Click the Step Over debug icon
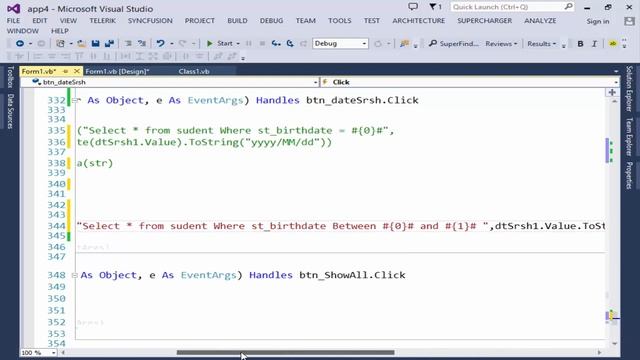 (x=290, y=43)
